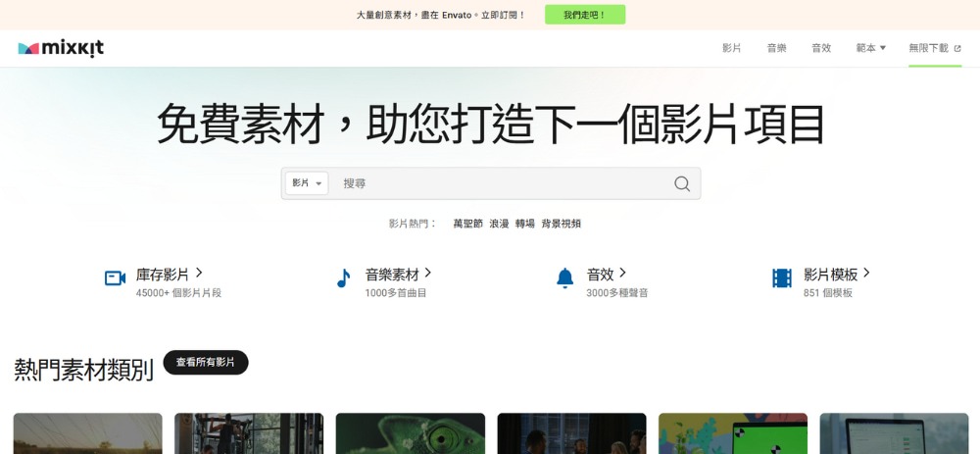
Task: Open the green screen video thumbnail
Action: 733,433
